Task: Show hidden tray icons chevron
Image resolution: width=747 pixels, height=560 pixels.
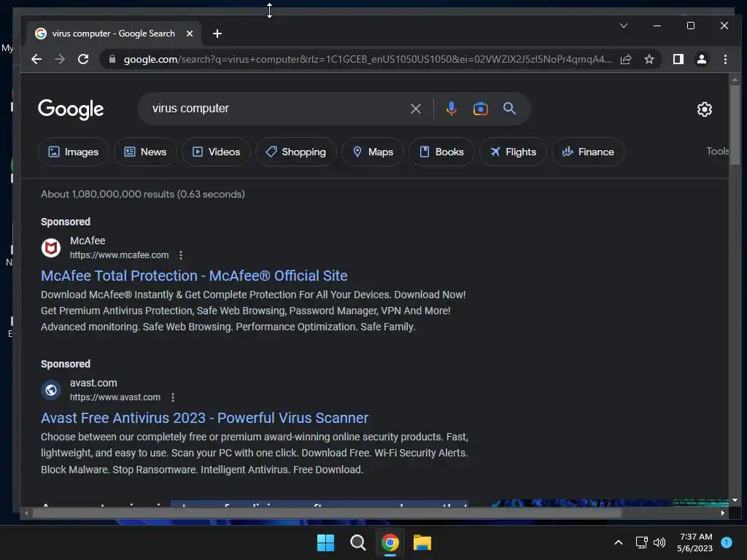Action: click(x=619, y=542)
